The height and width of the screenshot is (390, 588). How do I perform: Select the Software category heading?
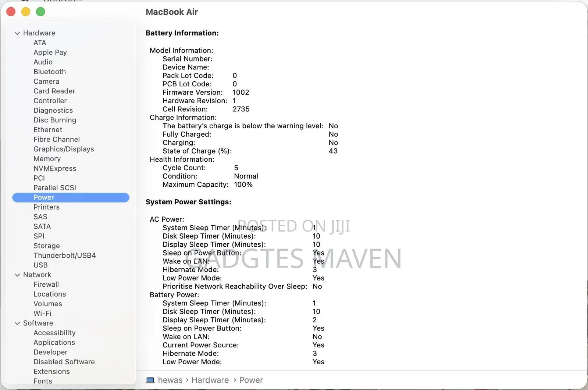click(x=38, y=323)
